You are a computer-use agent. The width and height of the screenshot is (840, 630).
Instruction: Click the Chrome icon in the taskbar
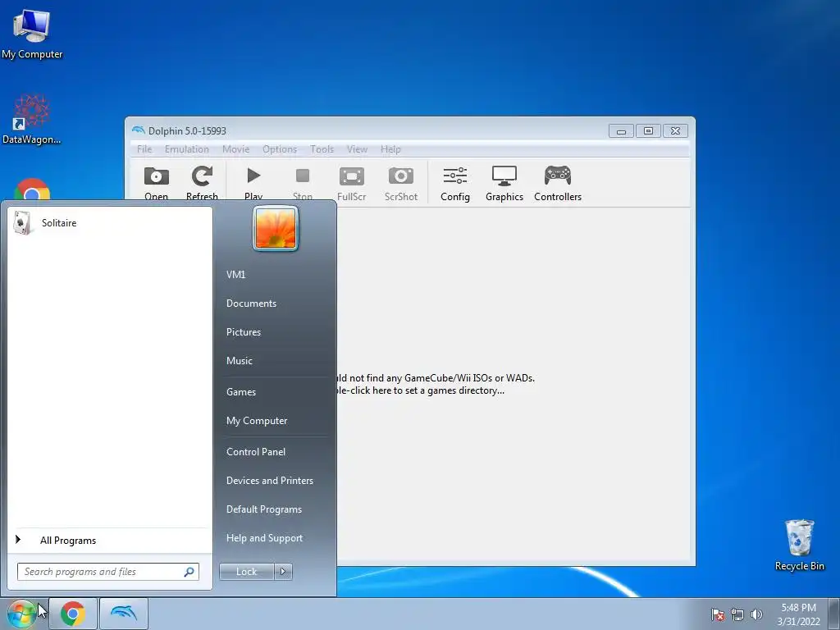pos(73,614)
